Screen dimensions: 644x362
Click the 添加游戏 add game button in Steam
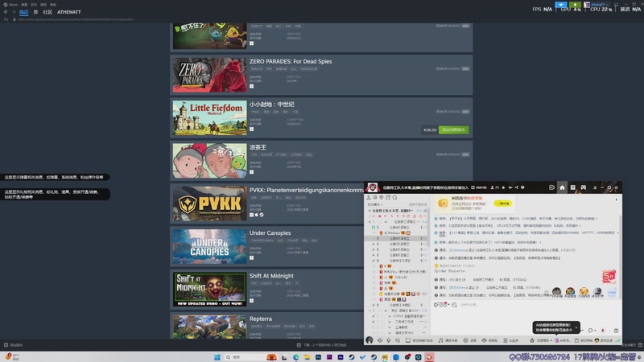click(13, 345)
